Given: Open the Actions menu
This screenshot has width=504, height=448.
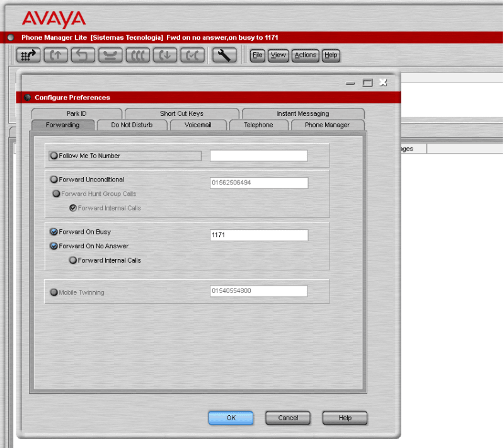Looking at the screenshot, I should click(x=306, y=55).
